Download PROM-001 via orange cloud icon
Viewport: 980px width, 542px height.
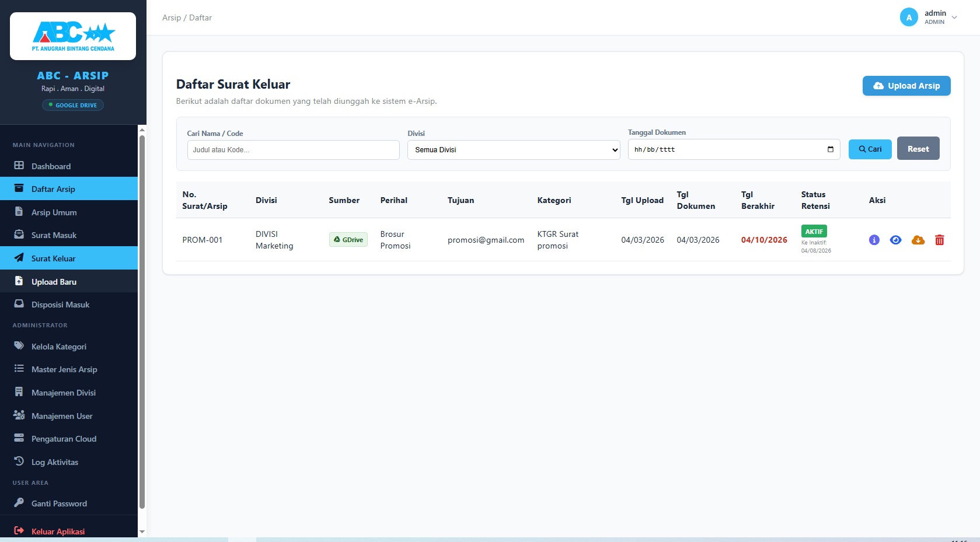(918, 240)
